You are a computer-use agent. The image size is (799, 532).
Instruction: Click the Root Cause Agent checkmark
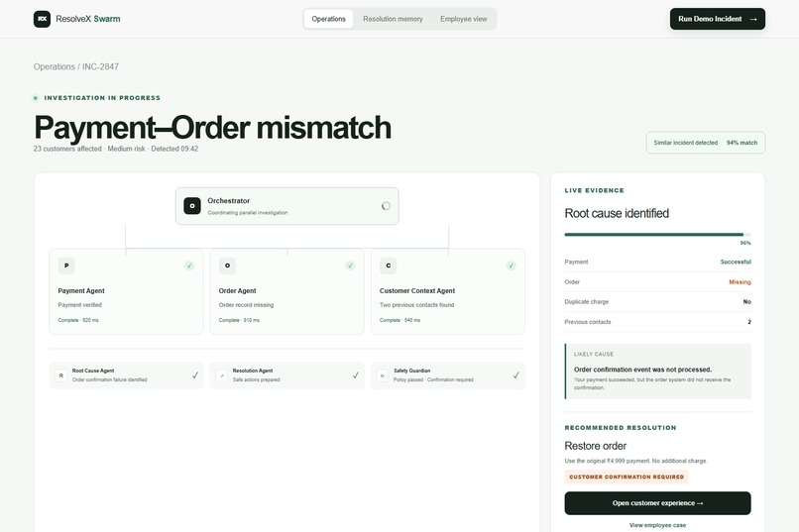coord(195,375)
